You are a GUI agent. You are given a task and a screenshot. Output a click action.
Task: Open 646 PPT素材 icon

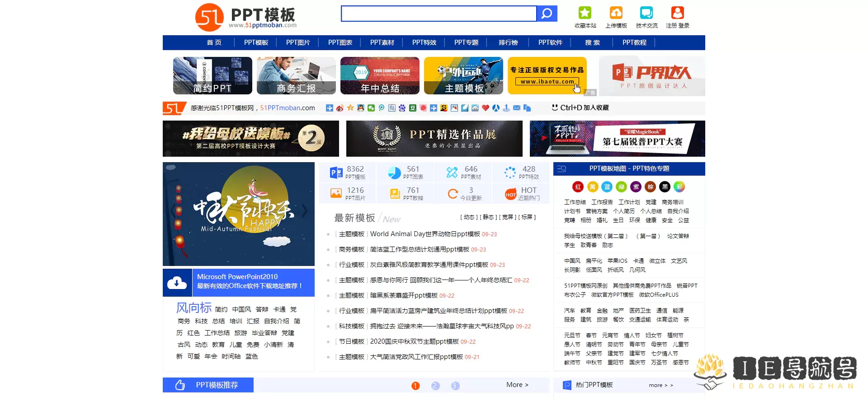click(x=452, y=173)
